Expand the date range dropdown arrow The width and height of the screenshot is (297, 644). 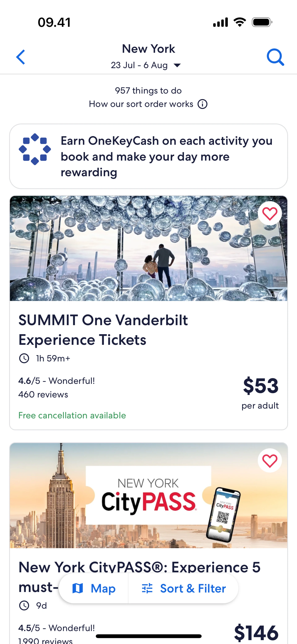(x=177, y=65)
